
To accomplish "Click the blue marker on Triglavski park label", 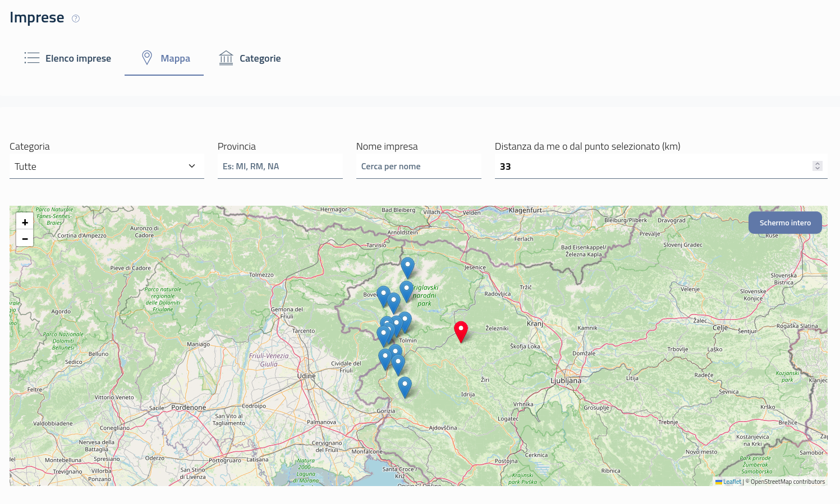I will point(406,290).
